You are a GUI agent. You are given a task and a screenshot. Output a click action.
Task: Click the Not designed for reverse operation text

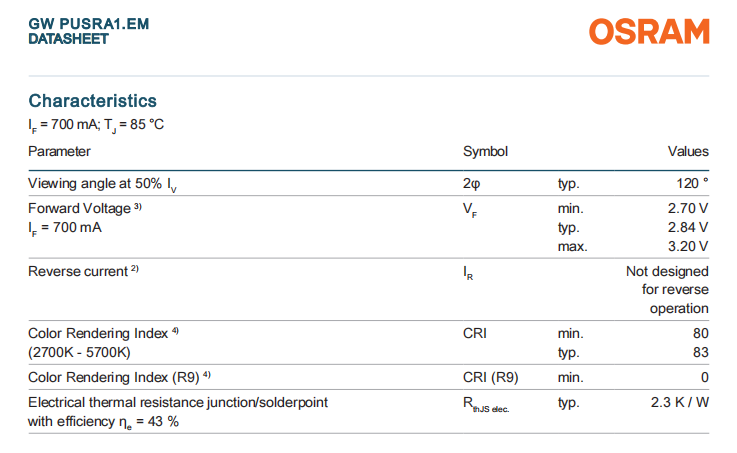click(x=667, y=290)
